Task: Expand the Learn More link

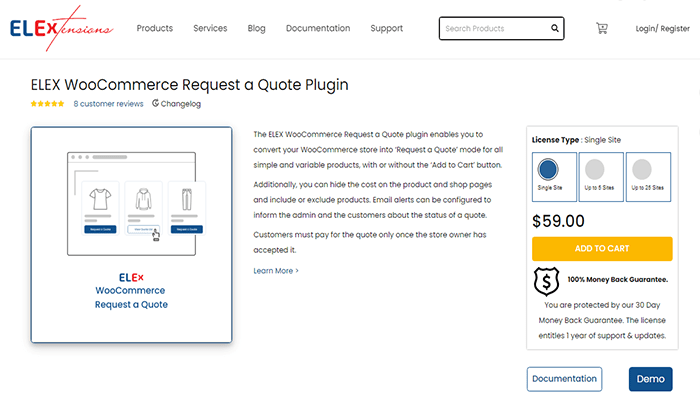Action: 276,271
